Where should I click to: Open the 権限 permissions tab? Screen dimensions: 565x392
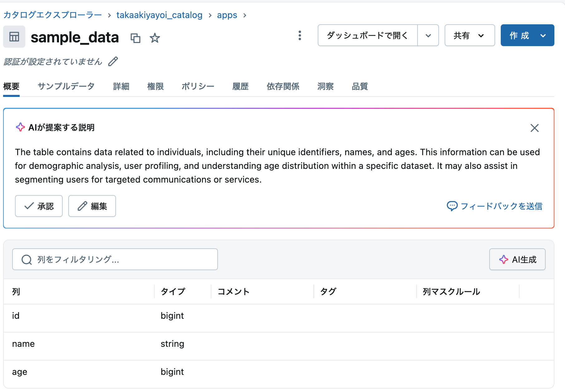pos(155,86)
